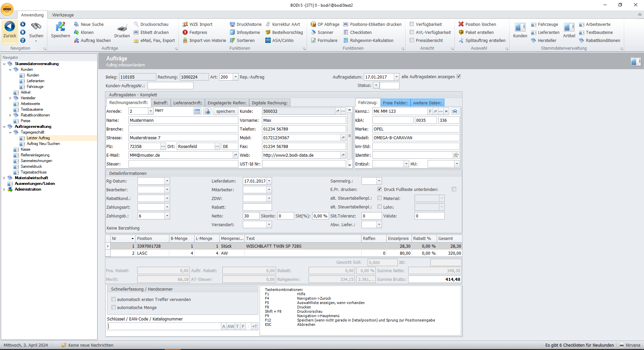Click the speichern button beside Anrede
Viewport: 644px width, 350px height.
click(x=225, y=111)
